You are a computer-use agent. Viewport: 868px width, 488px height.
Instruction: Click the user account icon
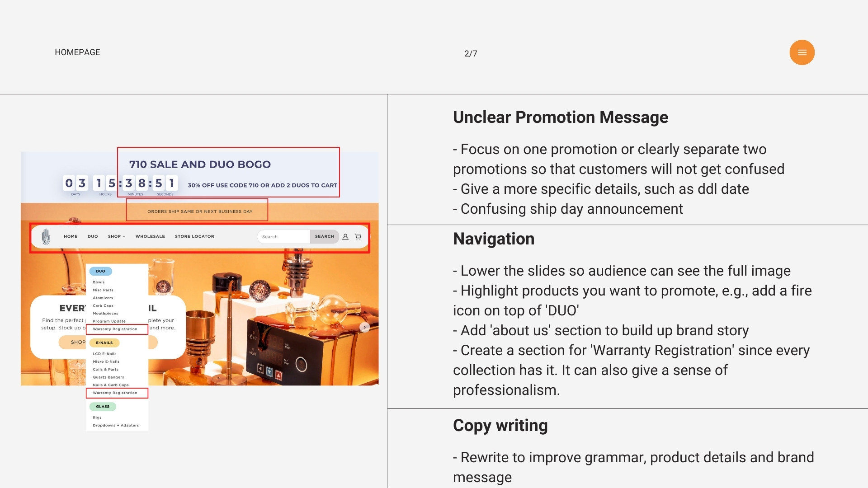(345, 237)
